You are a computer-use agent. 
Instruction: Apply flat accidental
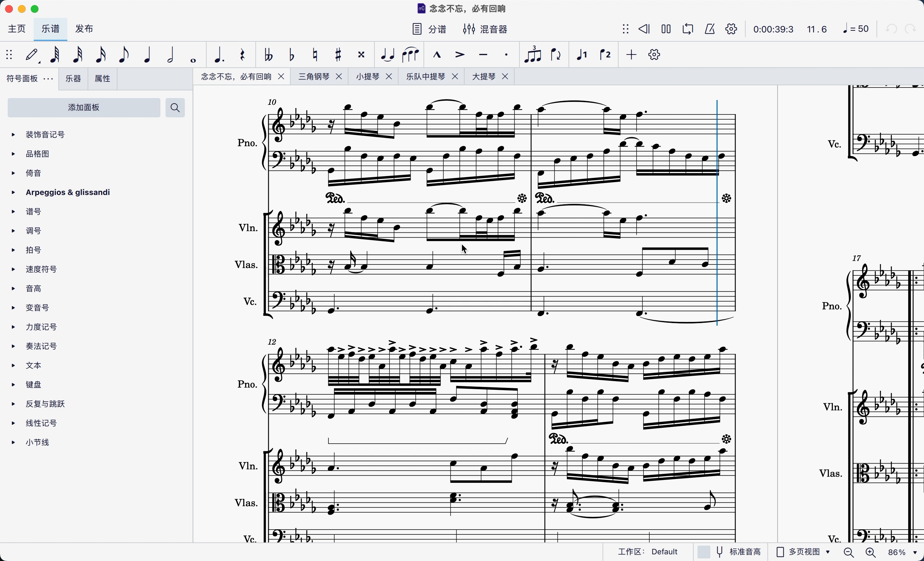pos(292,55)
